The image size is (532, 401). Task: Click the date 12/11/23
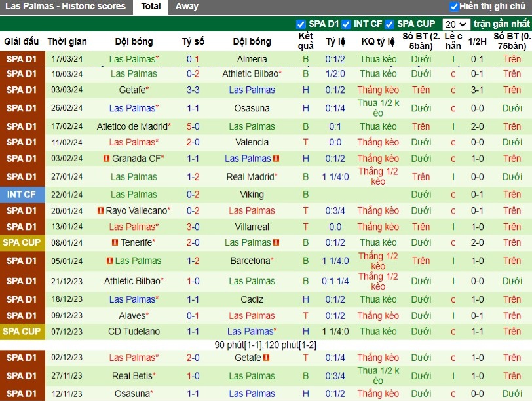pyautogui.click(x=67, y=394)
